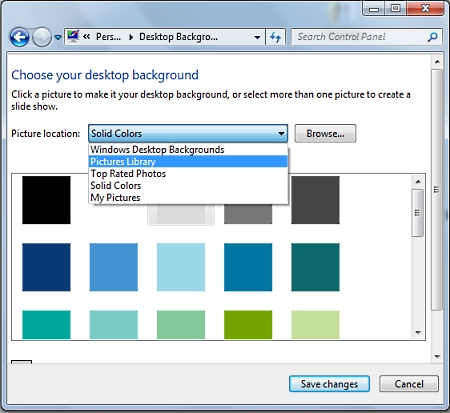Screen dimensions: 450x413
Task: Click the Browse... button
Action: (x=325, y=134)
